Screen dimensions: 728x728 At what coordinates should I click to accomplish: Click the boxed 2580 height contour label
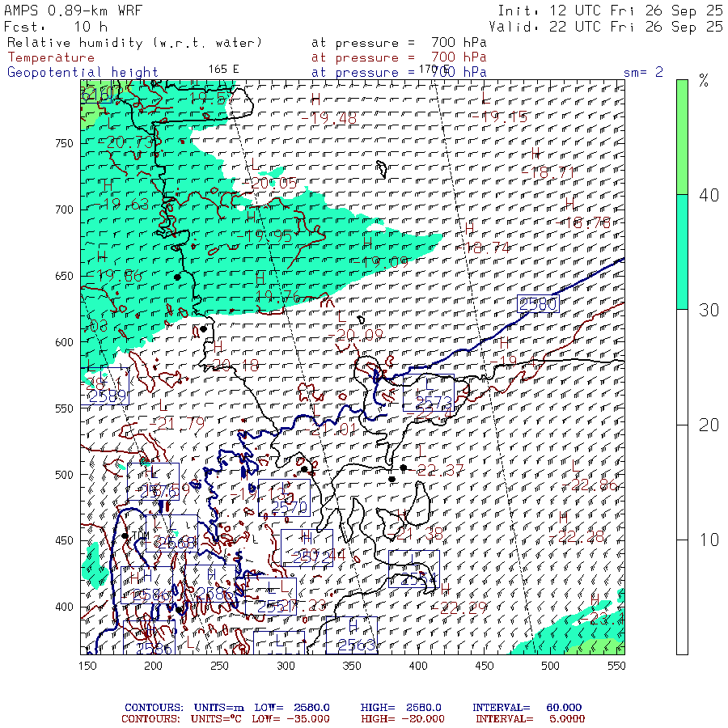[539, 304]
